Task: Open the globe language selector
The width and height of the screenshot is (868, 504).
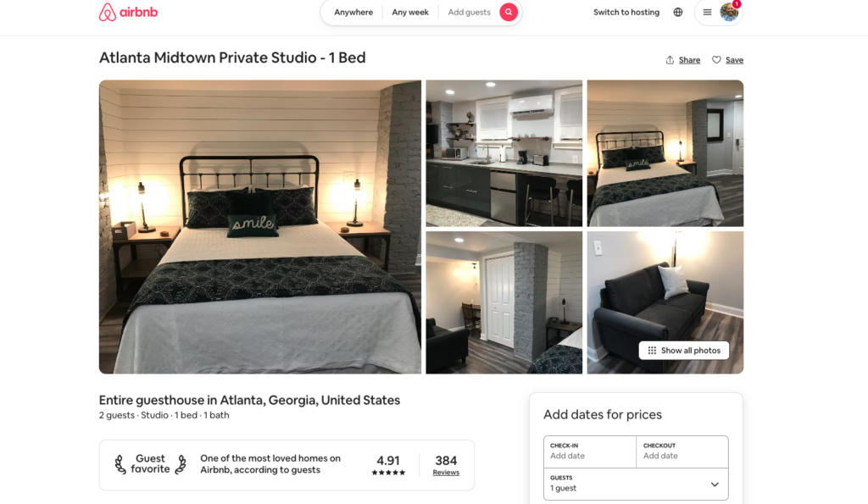Action: 678,12
